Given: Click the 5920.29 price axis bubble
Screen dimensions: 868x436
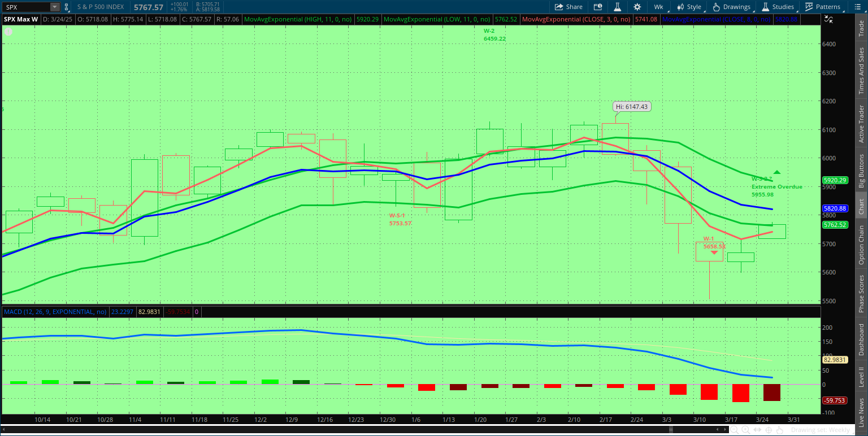Looking at the screenshot, I should pos(834,180).
